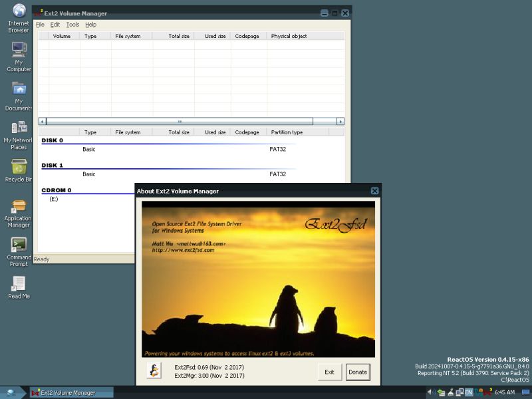Click the ReactOS Start button

click(x=13, y=392)
